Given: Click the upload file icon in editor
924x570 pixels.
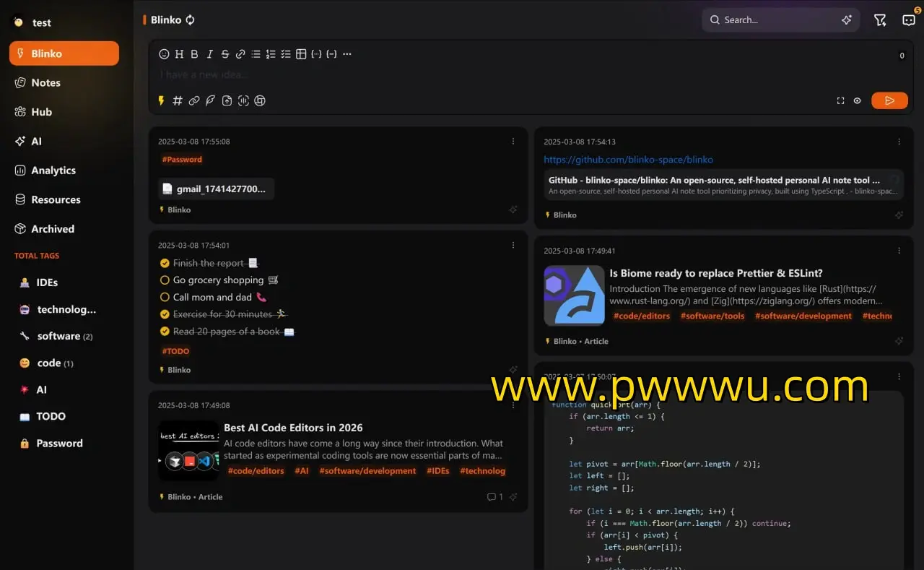Looking at the screenshot, I should (x=227, y=101).
